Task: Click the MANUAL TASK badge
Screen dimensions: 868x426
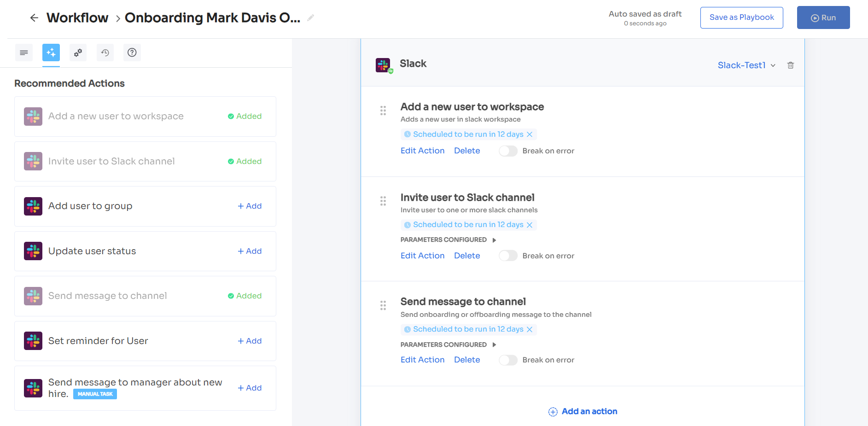Action: (95, 394)
